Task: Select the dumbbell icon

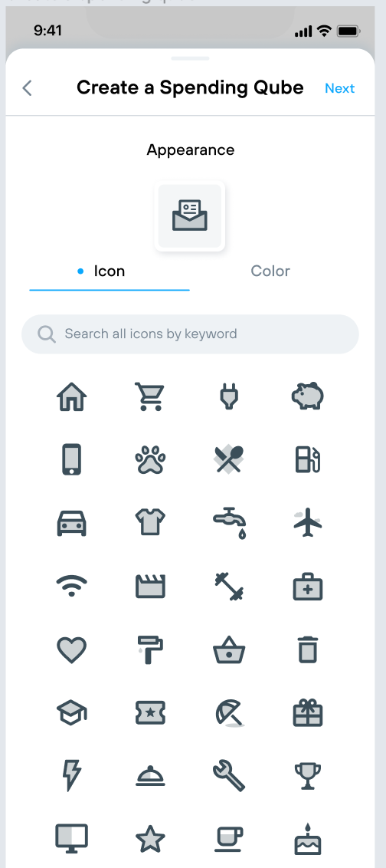Action: 229,586
